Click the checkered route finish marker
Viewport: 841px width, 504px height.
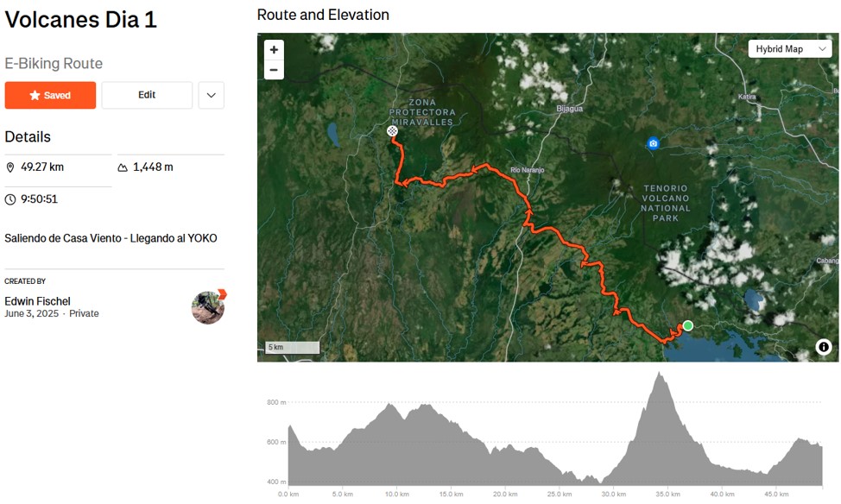[392, 131]
